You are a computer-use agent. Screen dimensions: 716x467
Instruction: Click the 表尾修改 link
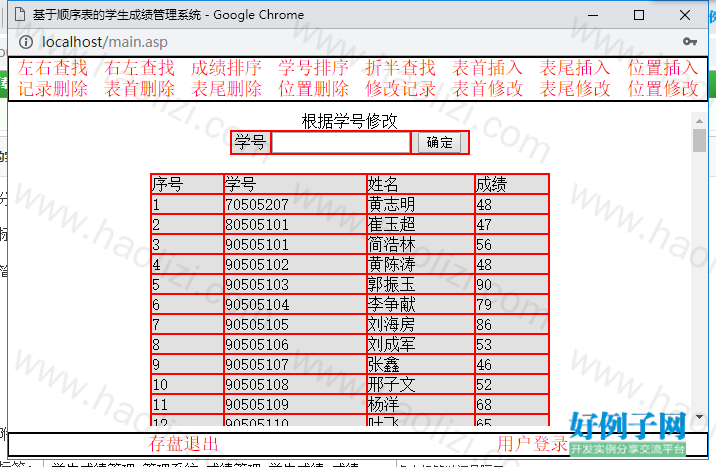[575, 89]
